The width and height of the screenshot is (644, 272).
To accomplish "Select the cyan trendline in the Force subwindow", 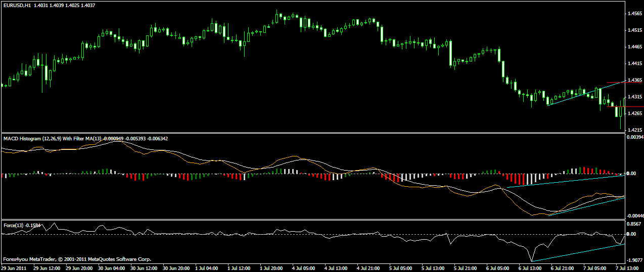I will click(576, 252).
